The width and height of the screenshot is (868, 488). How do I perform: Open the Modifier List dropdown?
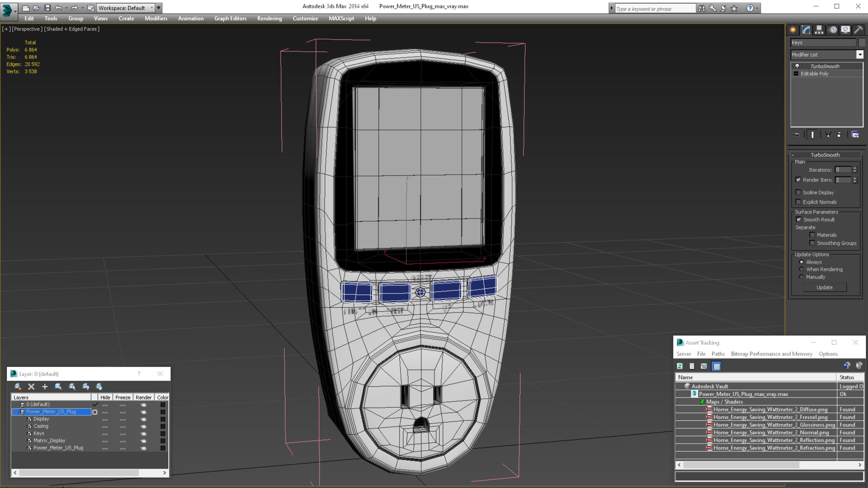click(x=860, y=55)
